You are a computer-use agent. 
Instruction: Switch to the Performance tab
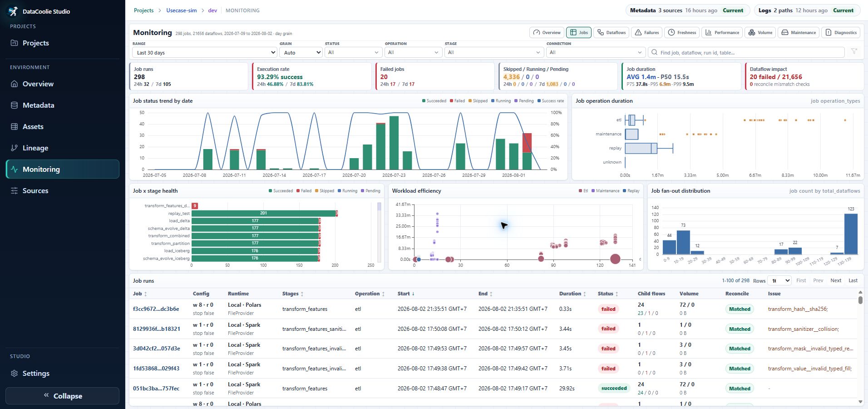point(722,33)
